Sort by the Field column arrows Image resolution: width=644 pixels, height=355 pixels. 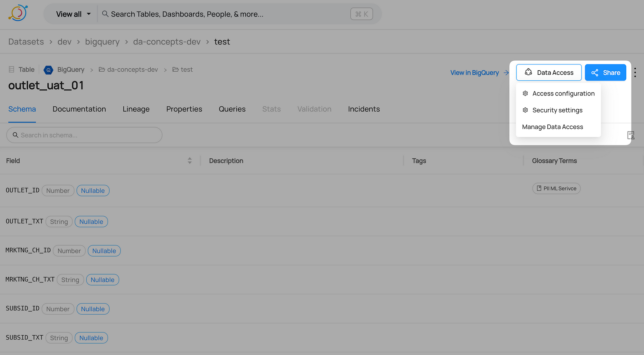(190, 161)
